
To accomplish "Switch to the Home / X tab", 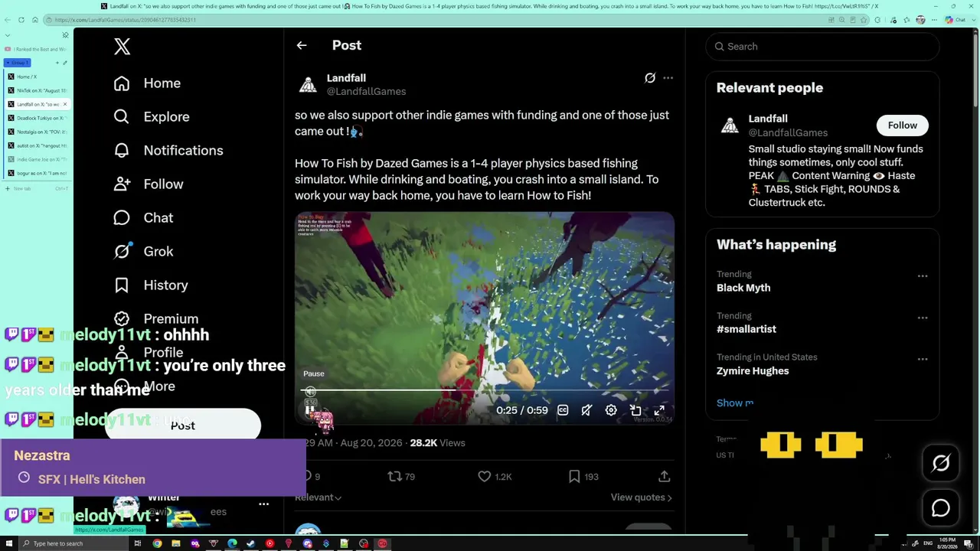I will 38,77.
